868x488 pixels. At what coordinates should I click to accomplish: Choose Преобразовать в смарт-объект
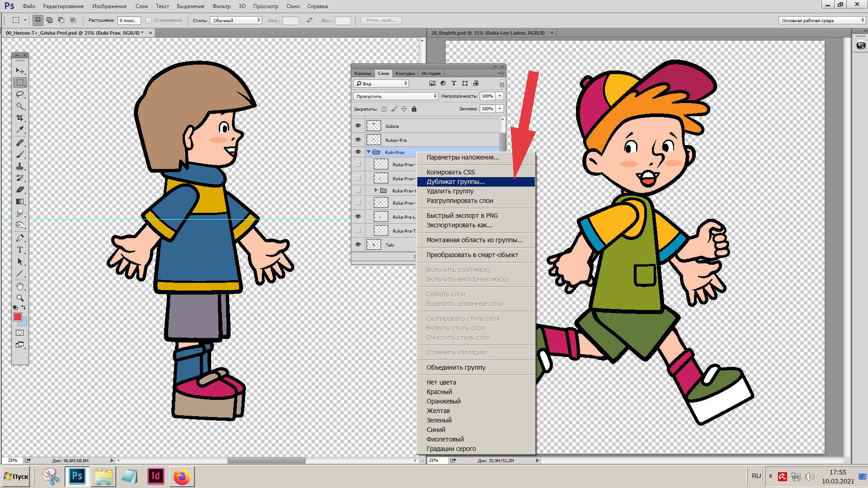pos(476,255)
